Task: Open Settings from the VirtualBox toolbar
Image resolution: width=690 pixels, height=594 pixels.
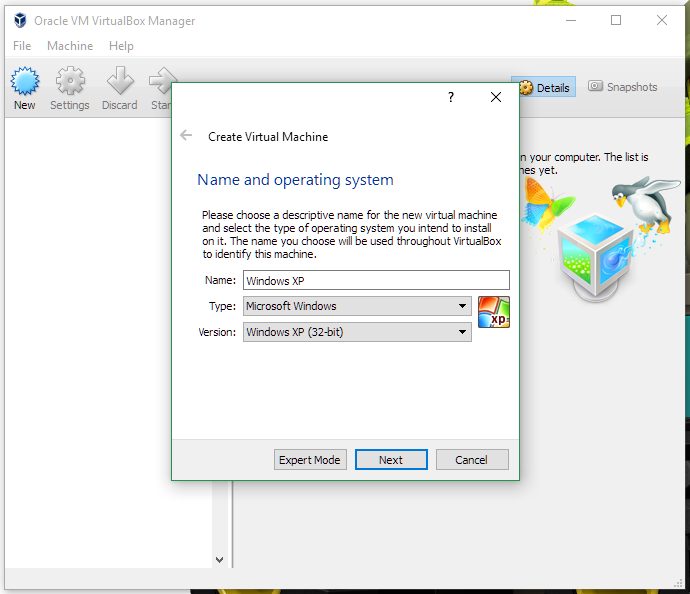Action: 70,88
